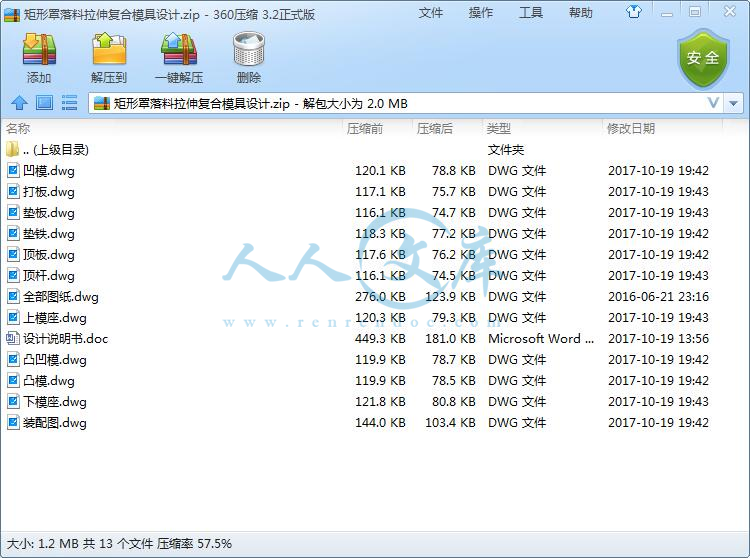Click the file icon of 上模座.dwg
This screenshot has height=558, width=750.
click(x=13, y=318)
